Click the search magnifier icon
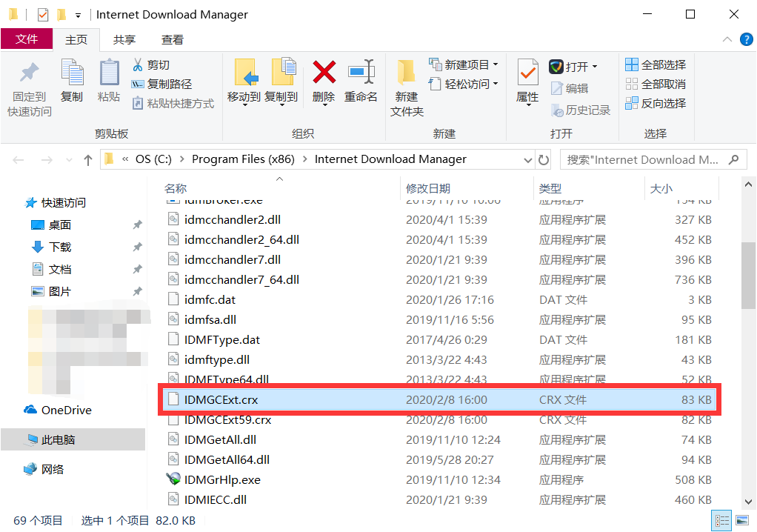The height and width of the screenshot is (532, 757). click(734, 159)
